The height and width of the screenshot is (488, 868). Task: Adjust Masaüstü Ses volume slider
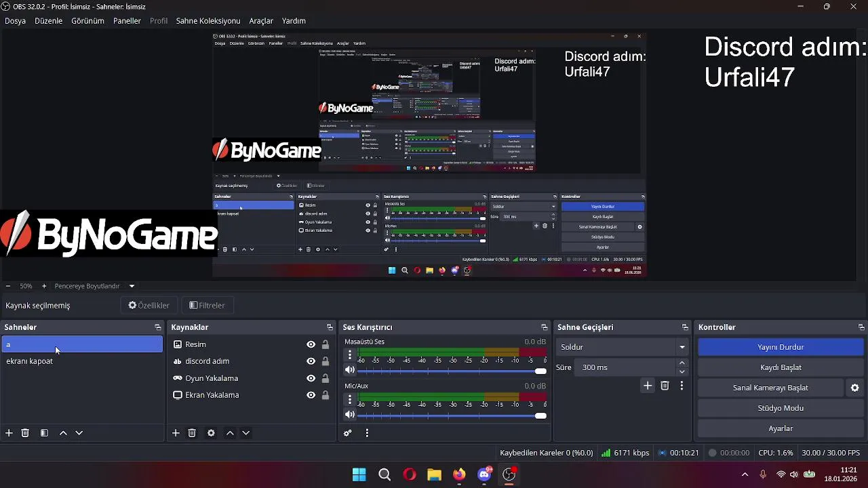[452, 371]
